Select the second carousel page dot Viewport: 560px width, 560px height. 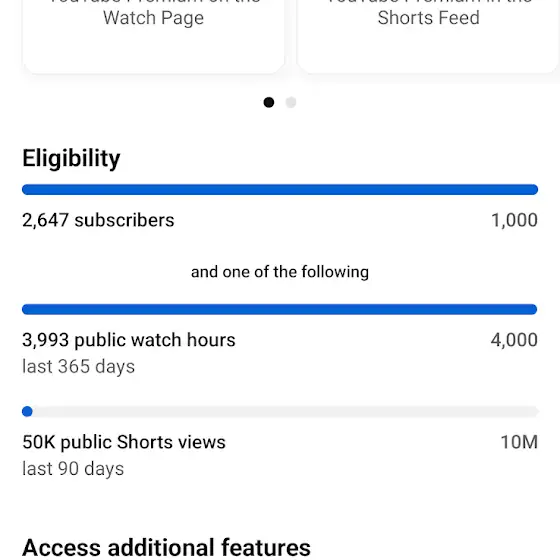pyautogui.click(x=291, y=102)
